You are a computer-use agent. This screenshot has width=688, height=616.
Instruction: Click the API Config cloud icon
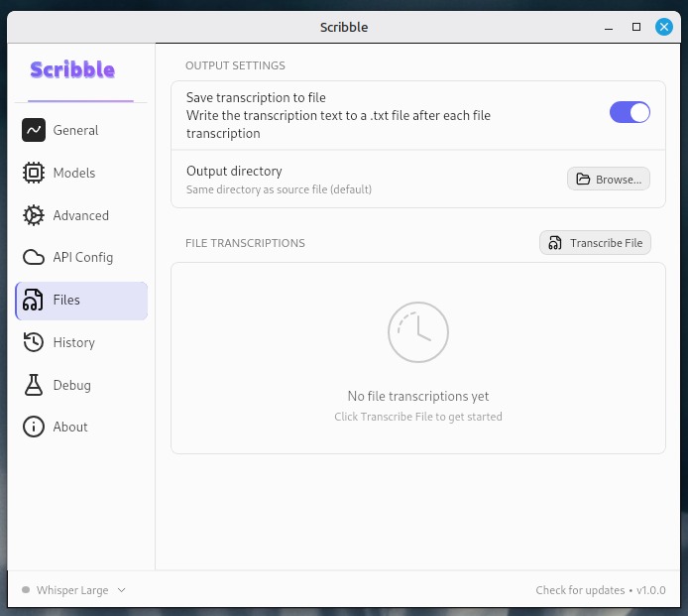click(34, 257)
